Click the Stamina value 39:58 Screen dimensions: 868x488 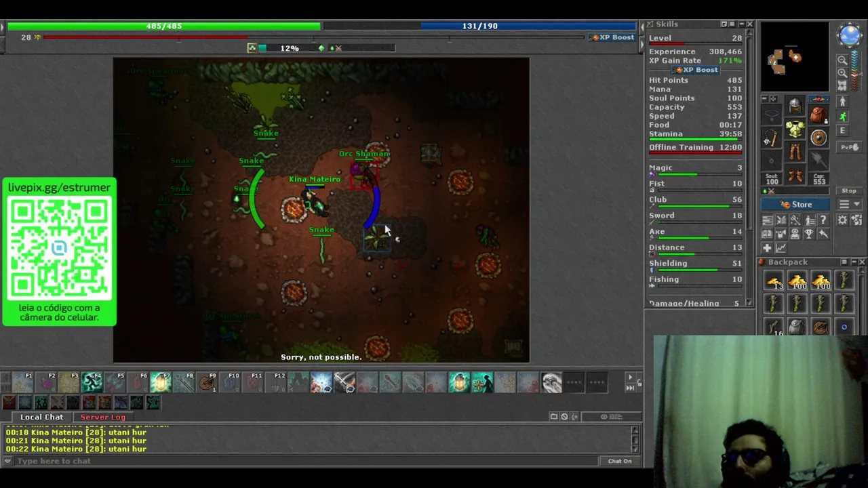pos(730,134)
